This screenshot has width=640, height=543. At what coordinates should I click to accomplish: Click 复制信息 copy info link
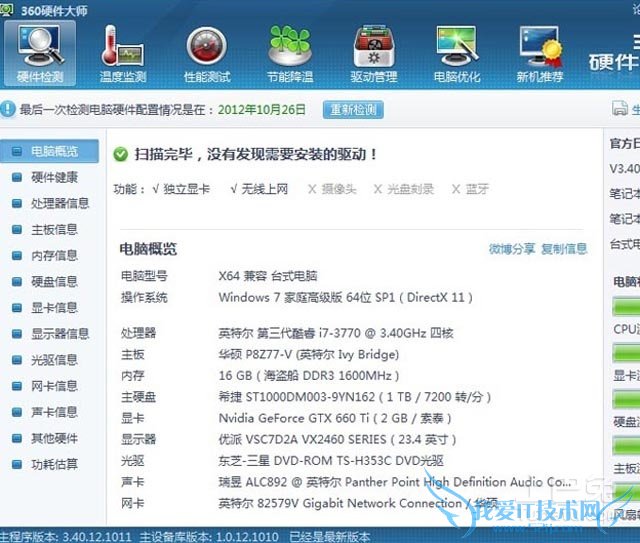coord(564,249)
